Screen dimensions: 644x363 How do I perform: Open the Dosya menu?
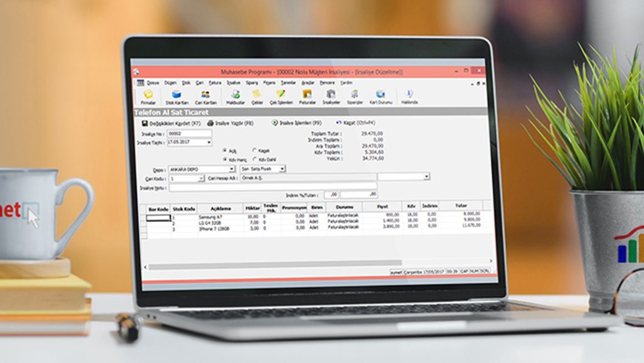[x=153, y=82]
